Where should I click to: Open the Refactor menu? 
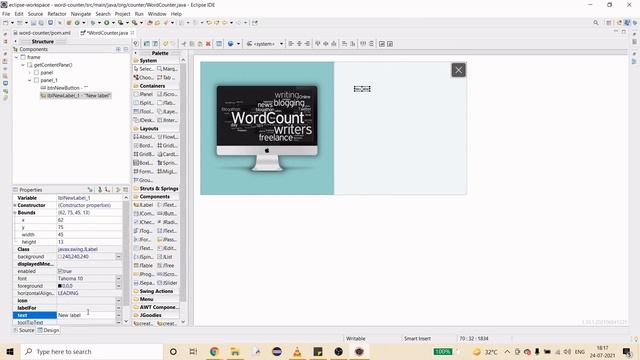tap(57, 14)
